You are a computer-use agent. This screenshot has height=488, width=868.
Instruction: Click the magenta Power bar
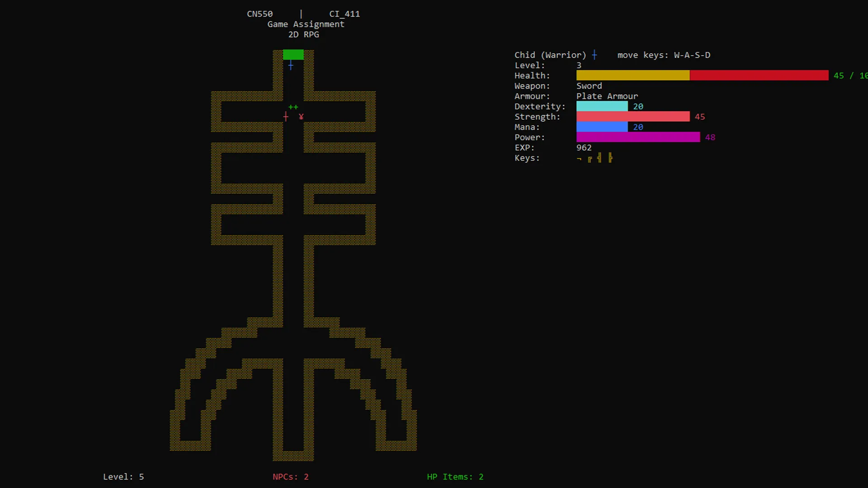click(x=638, y=137)
